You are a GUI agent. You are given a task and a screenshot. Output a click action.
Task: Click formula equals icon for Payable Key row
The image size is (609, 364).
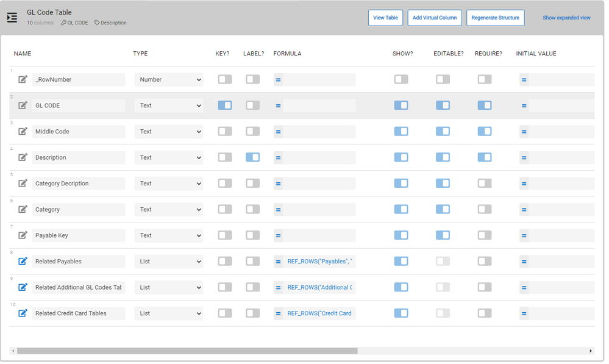tap(278, 236)
